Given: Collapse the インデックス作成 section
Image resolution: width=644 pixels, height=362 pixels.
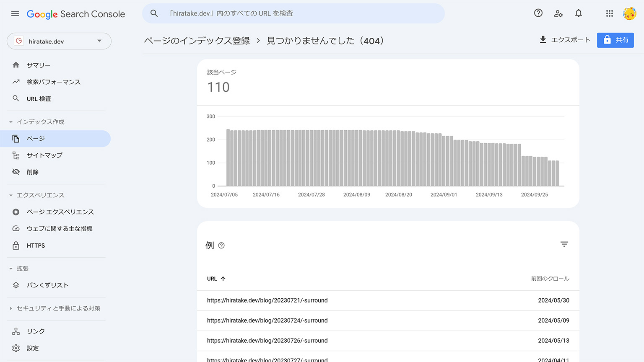Looking at the screenshot, I should click(x=11, y=122).
